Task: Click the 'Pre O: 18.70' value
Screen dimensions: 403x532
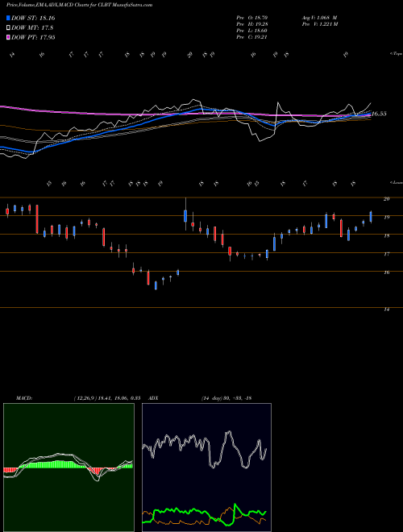Action: 253,17
